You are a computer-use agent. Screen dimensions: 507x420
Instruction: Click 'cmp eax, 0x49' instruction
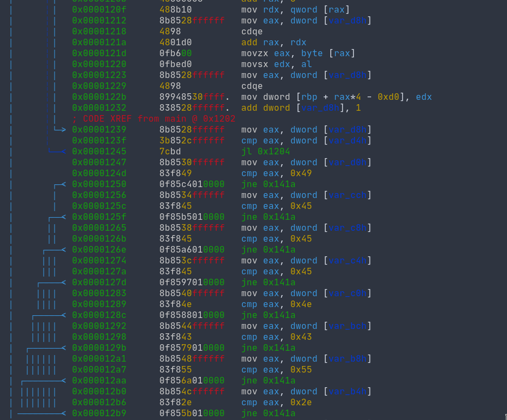277,173
